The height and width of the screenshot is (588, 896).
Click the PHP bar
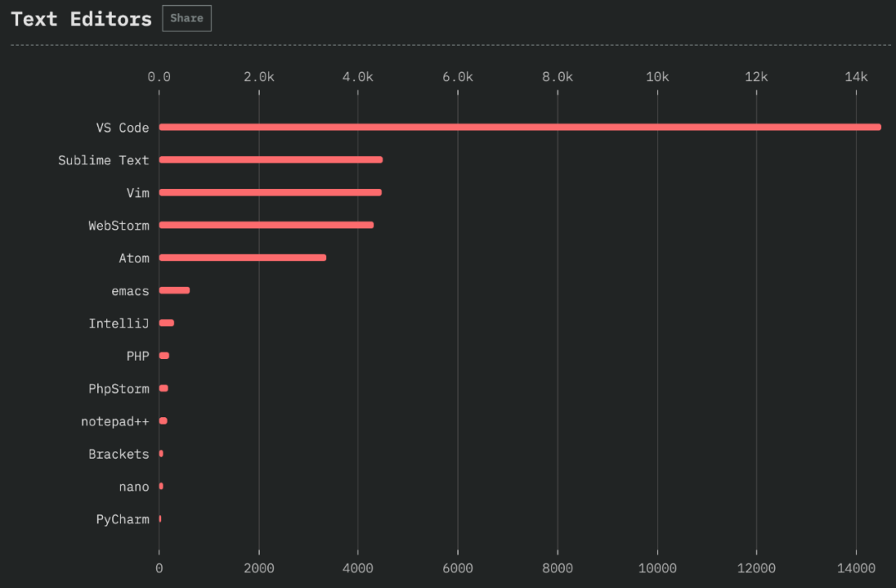(164, 356)
